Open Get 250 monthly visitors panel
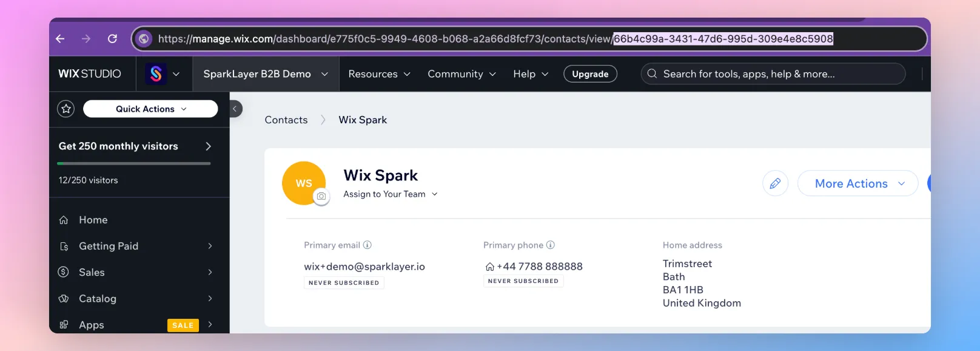The width and height of the screenshot is (980, 351). 135,146
